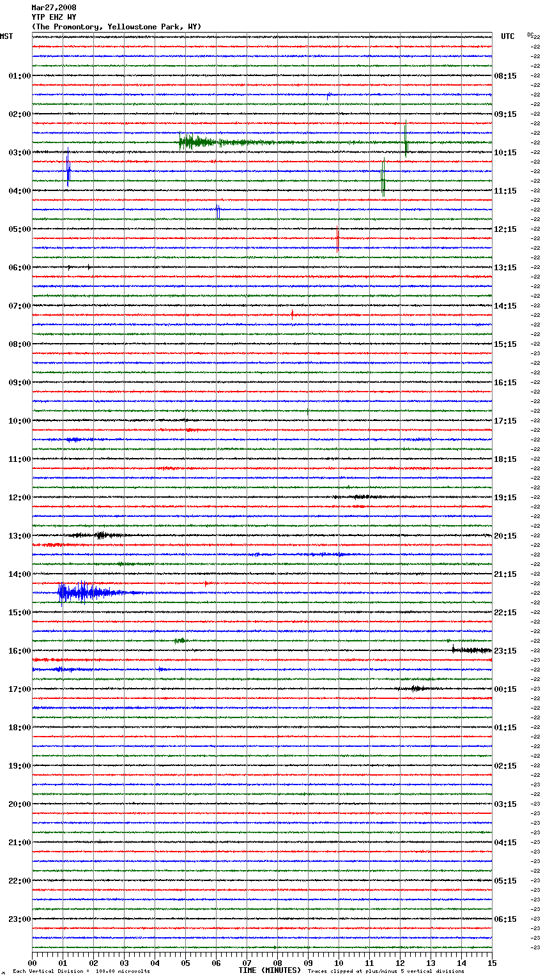Select the 22:00 MST time label

pyautogui.click(x=20, y=881)
